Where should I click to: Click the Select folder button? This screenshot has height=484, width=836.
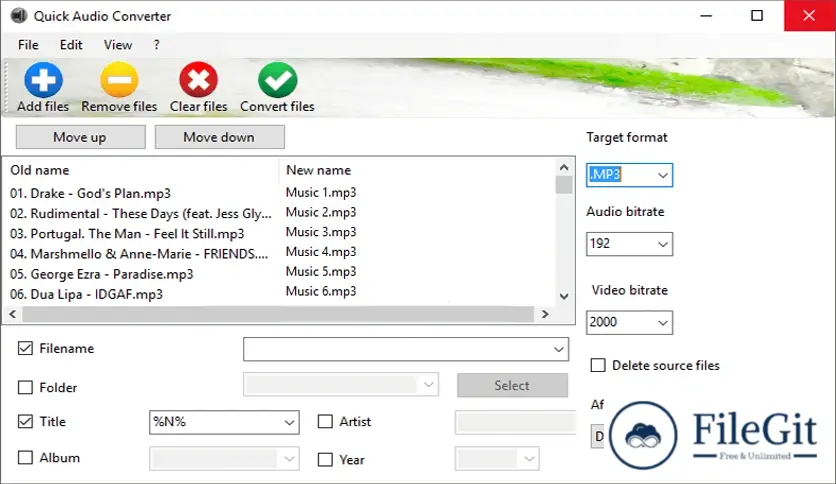[x=512, y=385]
